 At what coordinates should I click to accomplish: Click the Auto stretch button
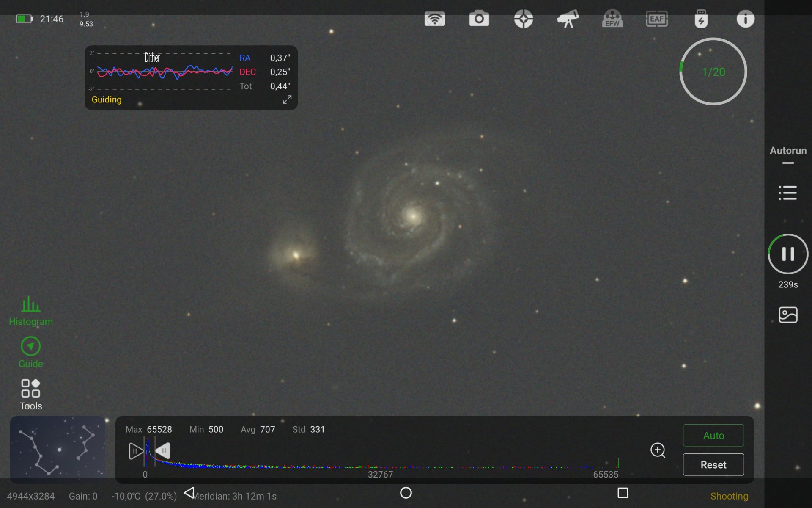tap(713, 435)
